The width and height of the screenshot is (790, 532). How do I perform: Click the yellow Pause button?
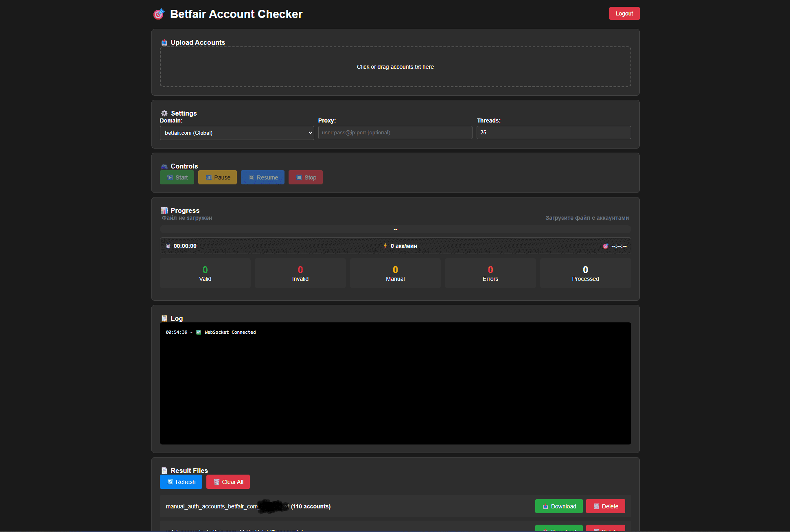click(217, 177)
